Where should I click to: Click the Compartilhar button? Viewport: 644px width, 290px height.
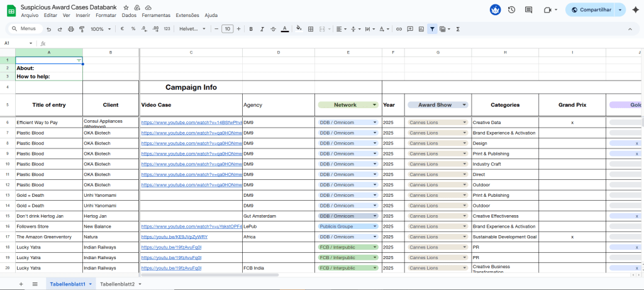(590, 10)
